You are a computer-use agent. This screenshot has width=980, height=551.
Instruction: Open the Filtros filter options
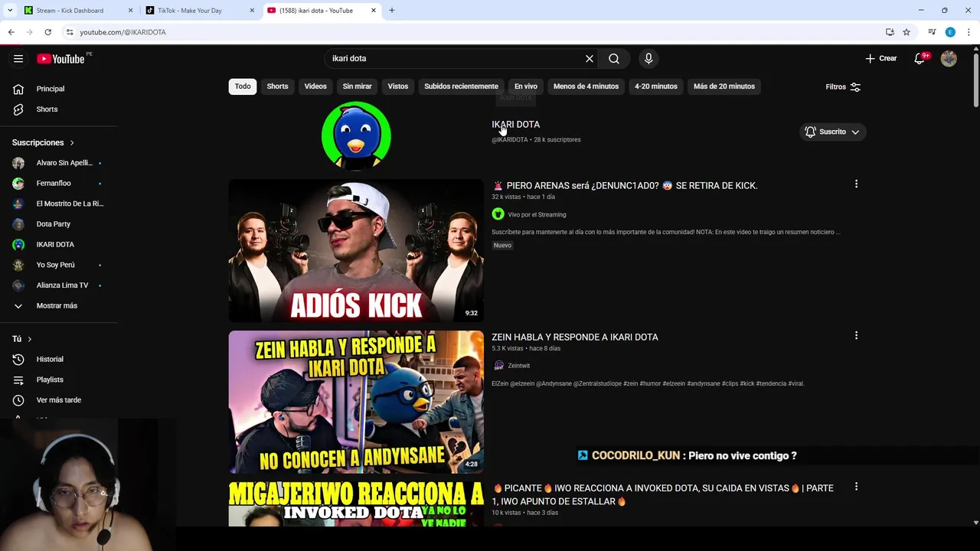(x=843, y=86)
